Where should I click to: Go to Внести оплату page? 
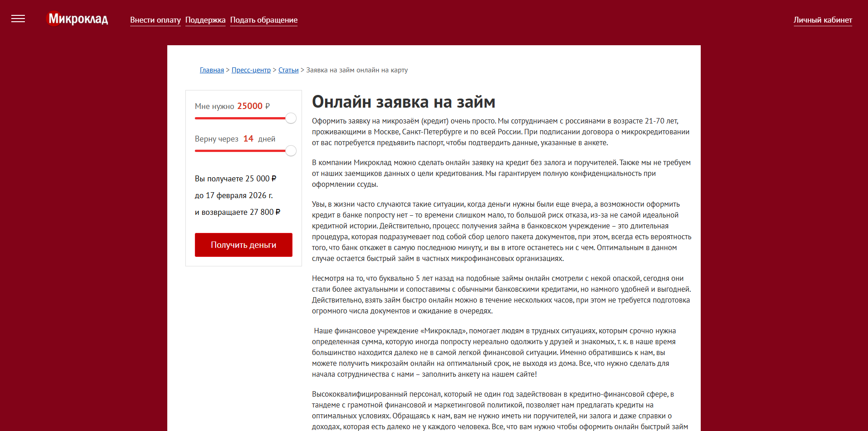pyautogui.click(x=155, y=20)
